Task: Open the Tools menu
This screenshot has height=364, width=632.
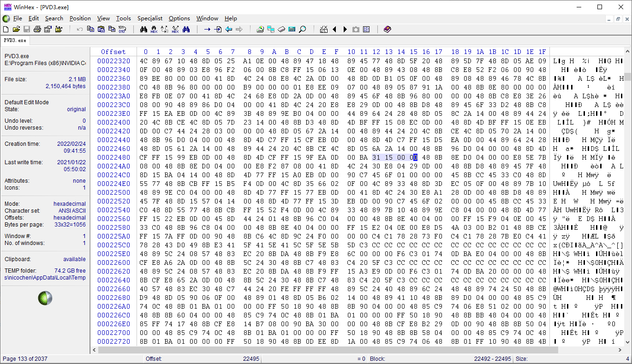Action: tap(123, 18)
